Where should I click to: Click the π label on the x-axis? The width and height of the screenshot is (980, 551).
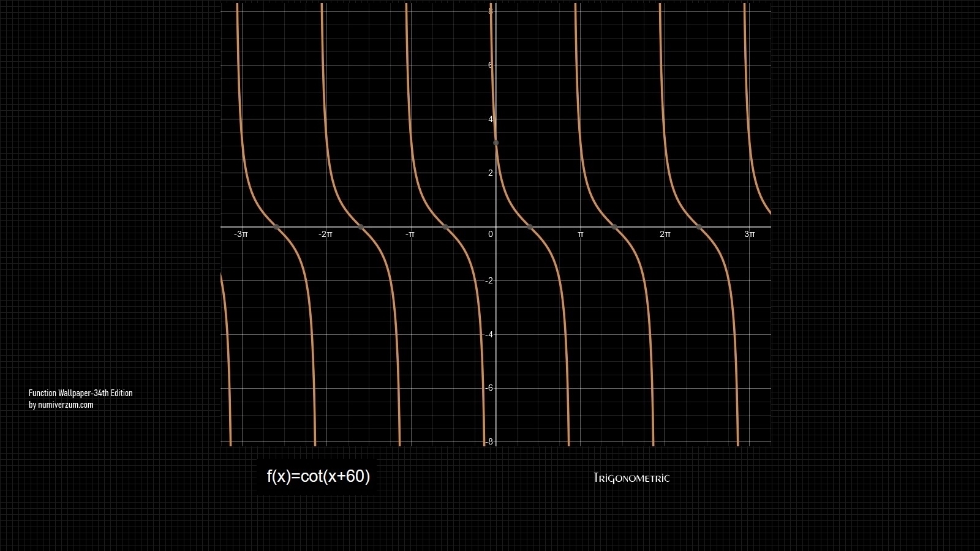pos(580,234)
